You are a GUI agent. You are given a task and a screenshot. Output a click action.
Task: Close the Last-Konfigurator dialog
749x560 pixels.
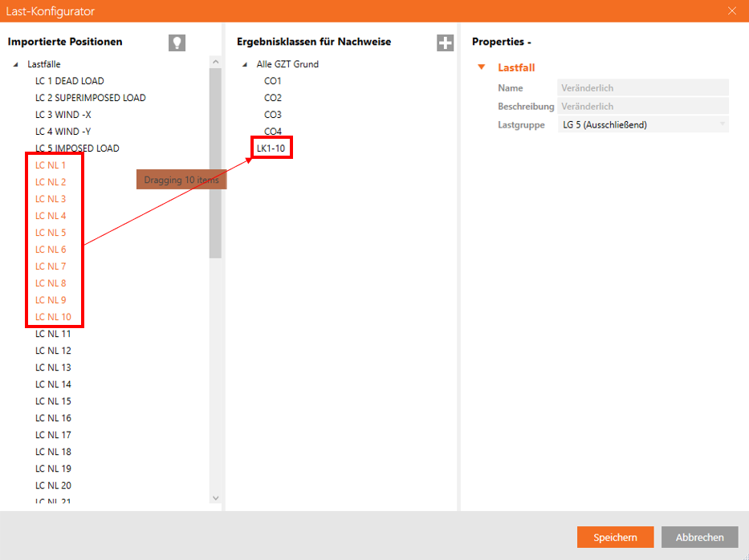732,10
